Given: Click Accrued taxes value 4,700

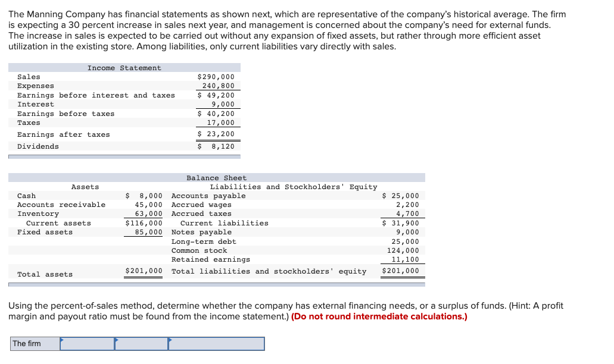Looking at the screenshot, I should [407, 214].
